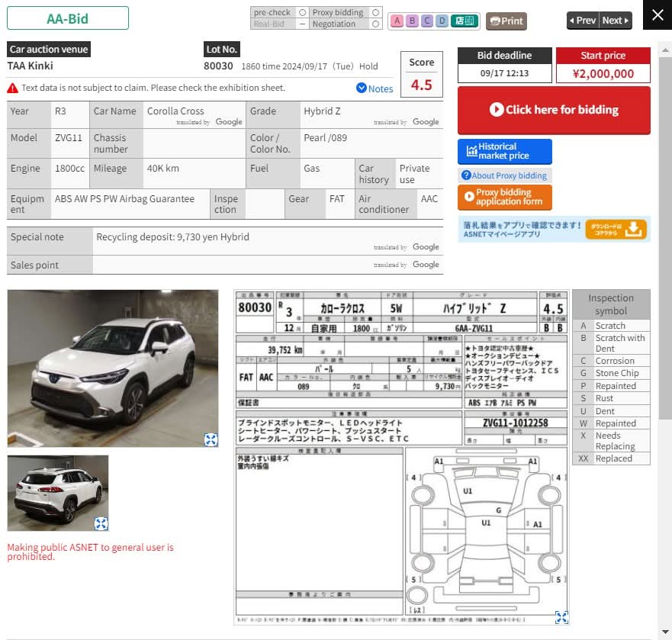Open Historical market price

pyautogui.click(x=504, y=151)
